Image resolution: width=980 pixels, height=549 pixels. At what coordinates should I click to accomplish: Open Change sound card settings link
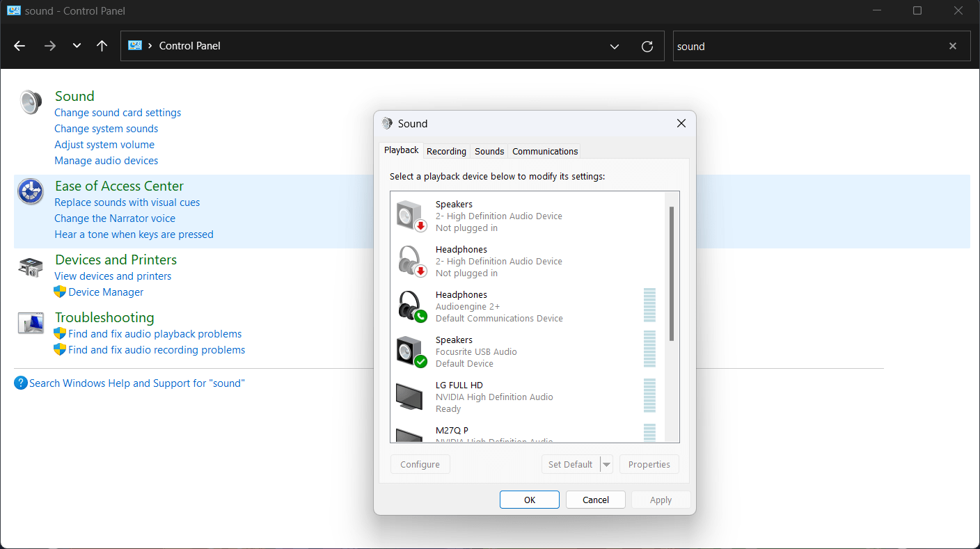[118, 113]
